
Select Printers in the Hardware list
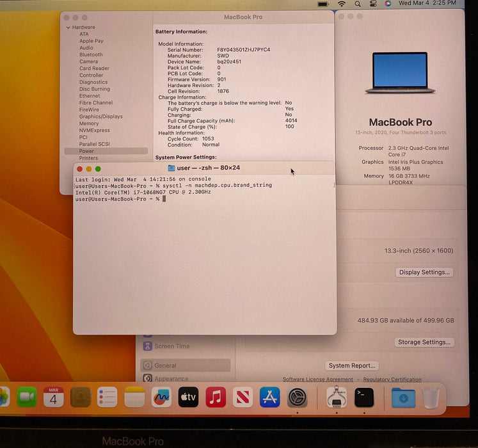click(x=88, y=158)
